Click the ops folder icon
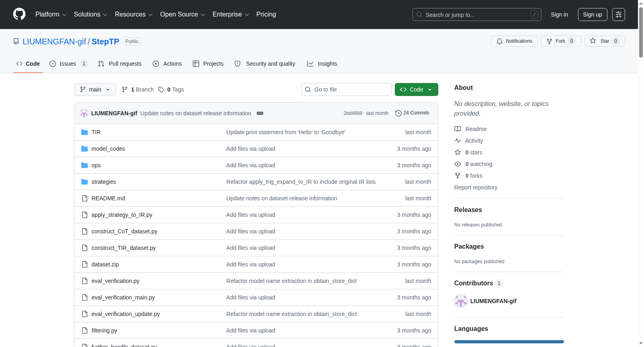 click(x=85, y=165)
